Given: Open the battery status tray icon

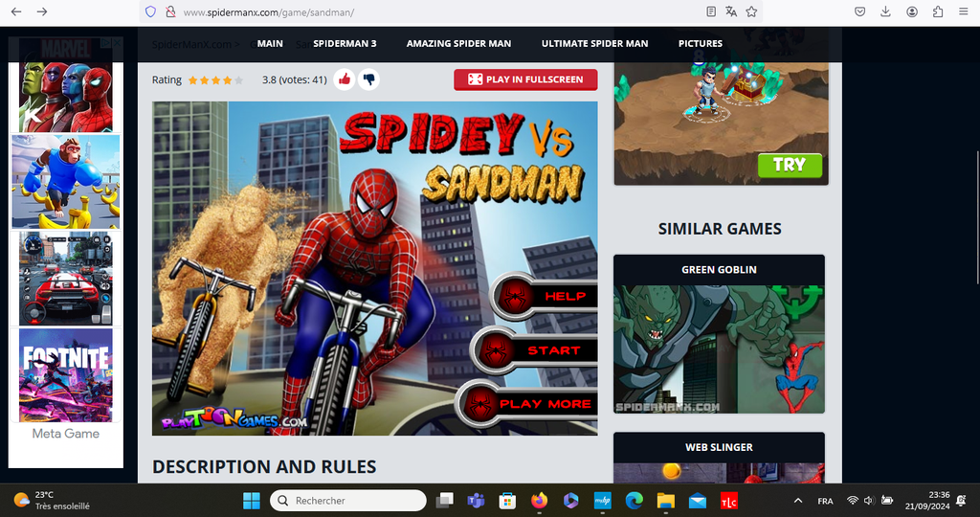Looking at the screenshot, I should click(x=887, y=500).
